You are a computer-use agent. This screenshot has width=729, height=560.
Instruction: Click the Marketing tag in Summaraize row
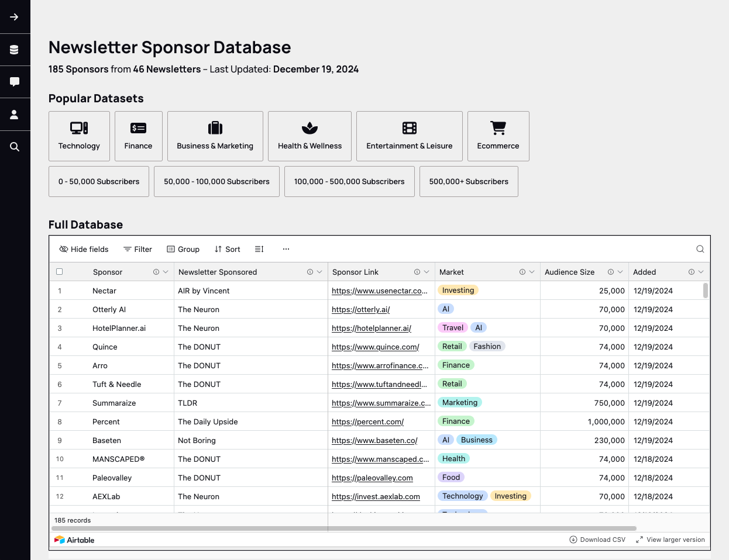[460, 402]
